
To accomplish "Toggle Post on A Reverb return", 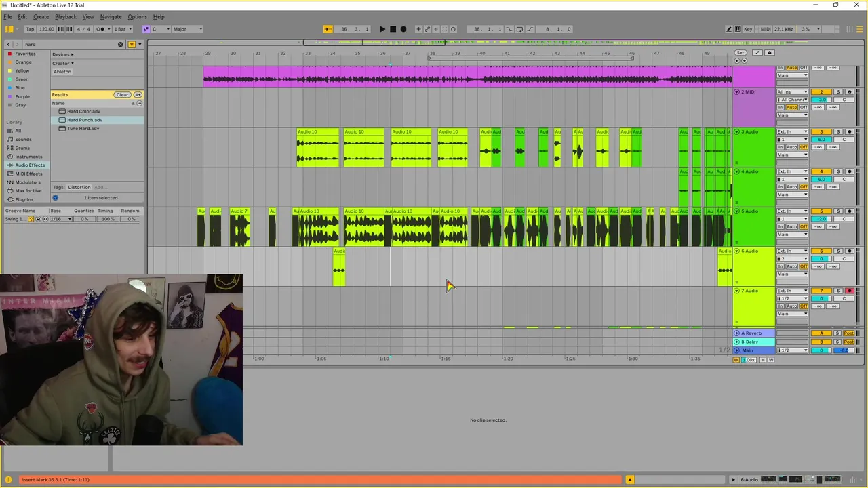I will point(848,333).
